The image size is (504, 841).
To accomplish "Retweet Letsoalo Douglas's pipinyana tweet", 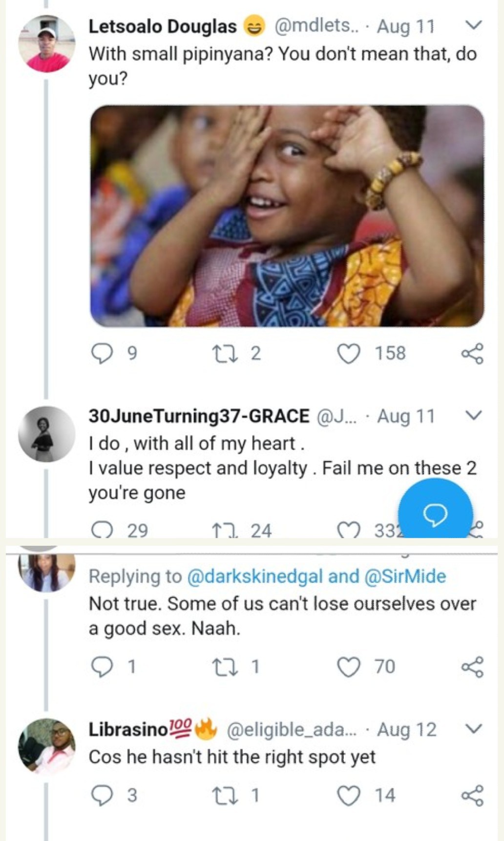I will click(225, 353).
